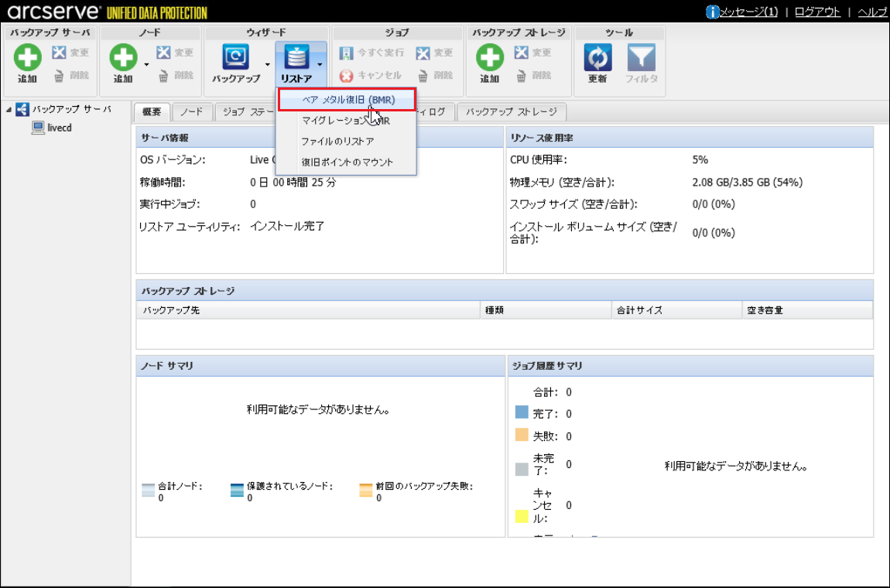Click Delete trash icon in Backup Storage group

pos(522,76)
